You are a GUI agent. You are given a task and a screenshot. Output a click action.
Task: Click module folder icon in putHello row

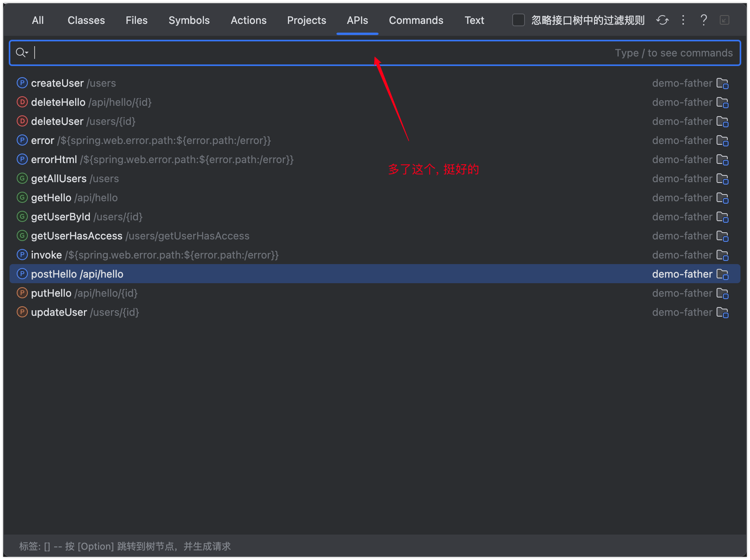point(723,294)
